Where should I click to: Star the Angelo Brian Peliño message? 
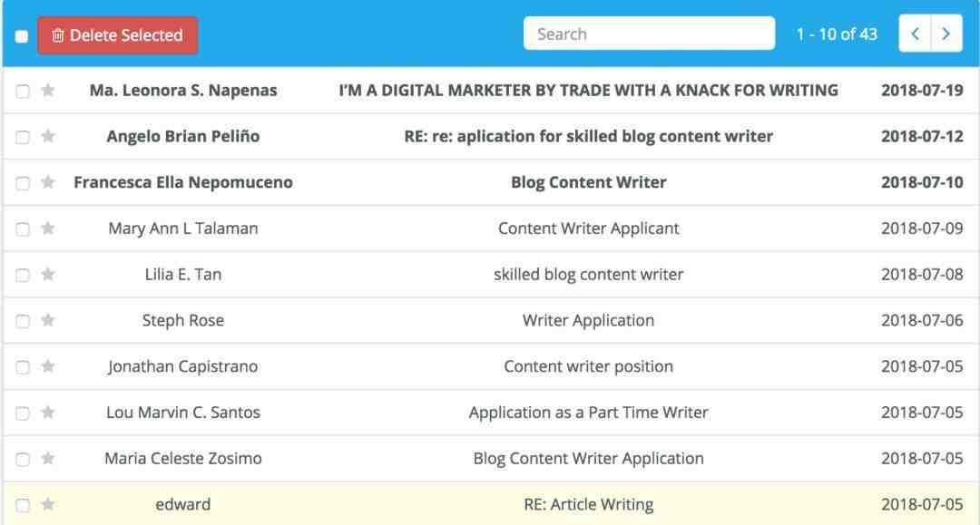click(47, 136)
